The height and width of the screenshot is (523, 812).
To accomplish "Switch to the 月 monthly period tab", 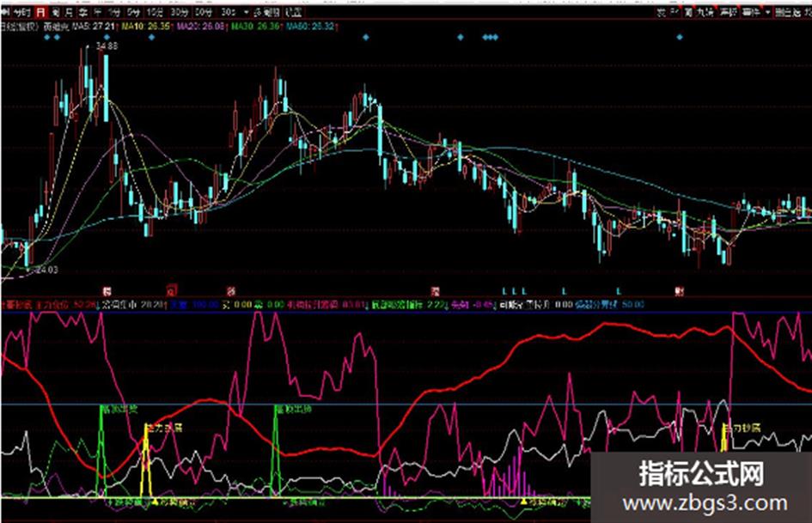I will tap(69, 12).
